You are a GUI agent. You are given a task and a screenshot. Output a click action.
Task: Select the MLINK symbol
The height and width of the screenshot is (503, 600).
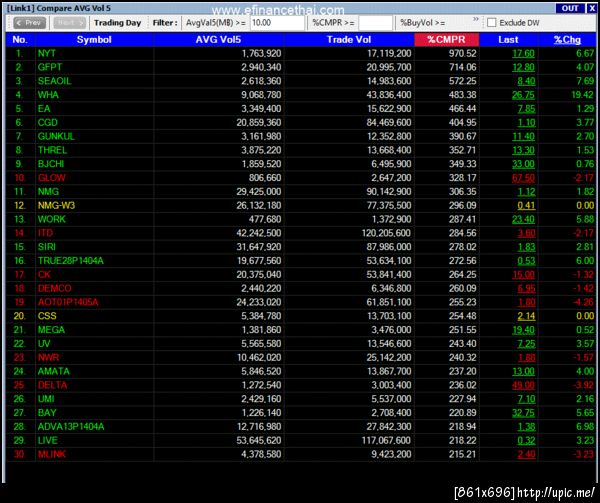click(x=52, y=454)
